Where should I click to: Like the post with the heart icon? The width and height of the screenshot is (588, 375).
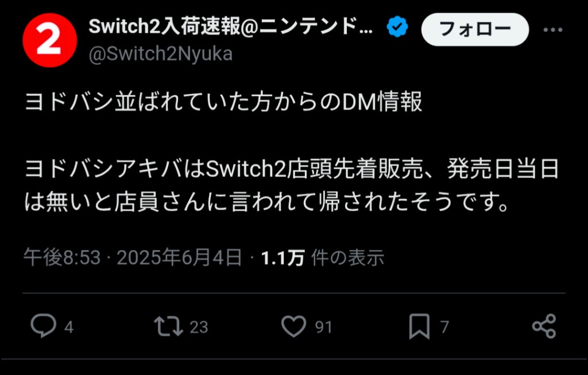tap(293, 326)
